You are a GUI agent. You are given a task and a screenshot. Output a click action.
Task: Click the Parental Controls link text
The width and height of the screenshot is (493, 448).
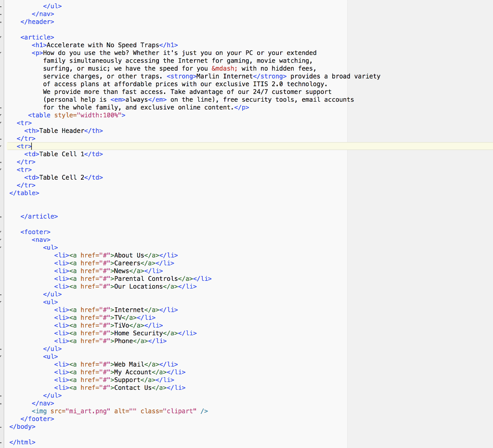click(145, 278)
